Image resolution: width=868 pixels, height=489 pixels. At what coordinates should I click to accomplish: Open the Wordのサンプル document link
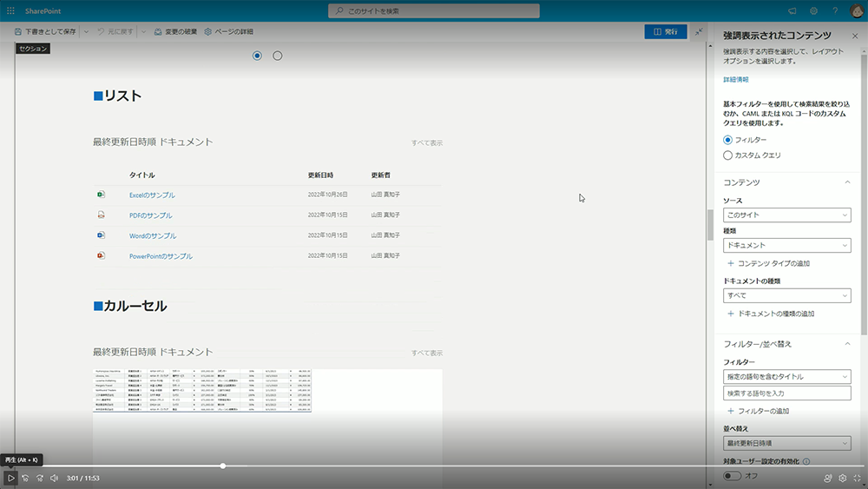[153, 236]
